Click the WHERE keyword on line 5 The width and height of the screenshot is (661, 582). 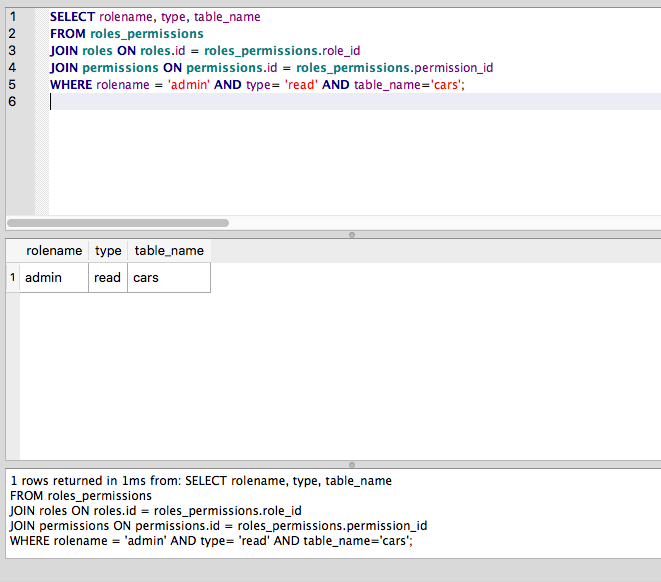click(71, 85)
